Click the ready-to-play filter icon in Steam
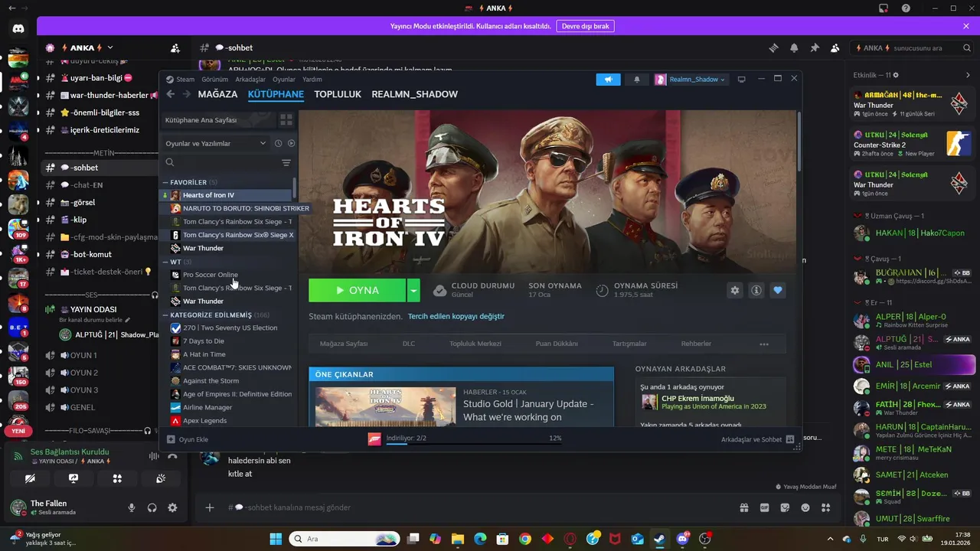The width and height of the screenshot is (980, 551). (291, 143)
